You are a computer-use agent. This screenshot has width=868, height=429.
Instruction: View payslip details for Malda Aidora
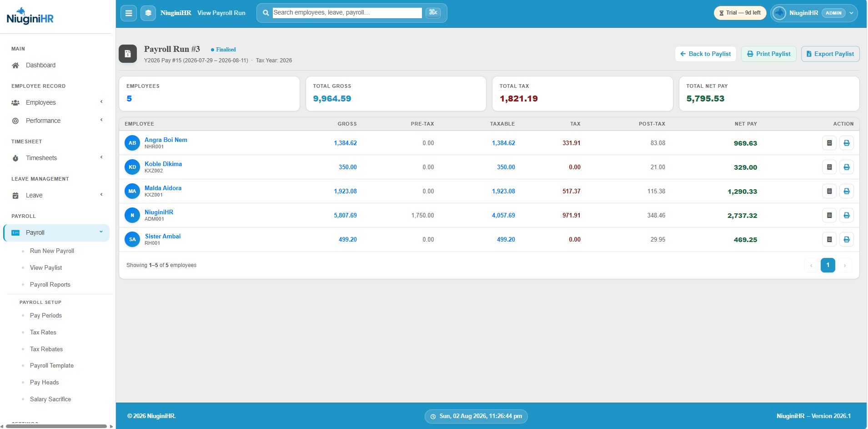pyautogui.click(x=829, y=191)
